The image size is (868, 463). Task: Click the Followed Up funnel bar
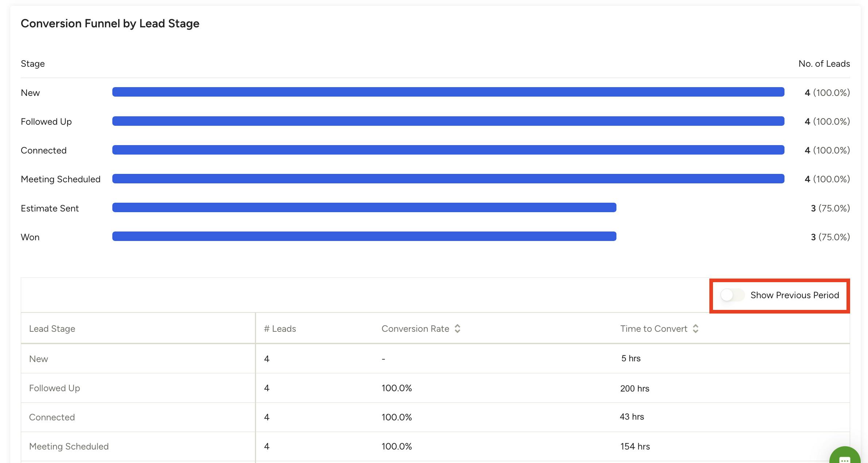click(x=448, y=121)
